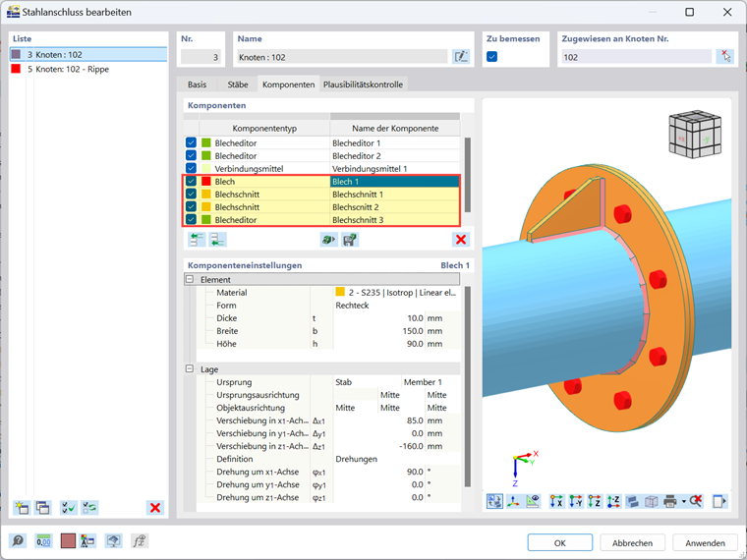Switch to wireframe transparent view
The width and height of the screenshot is (747, 560).
pos(652,501)
